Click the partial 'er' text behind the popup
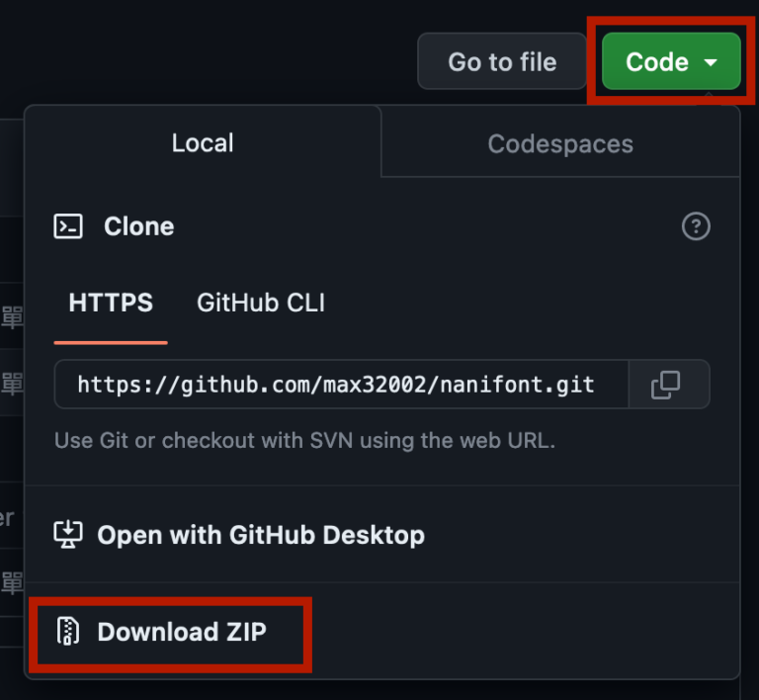 point(7,518)
